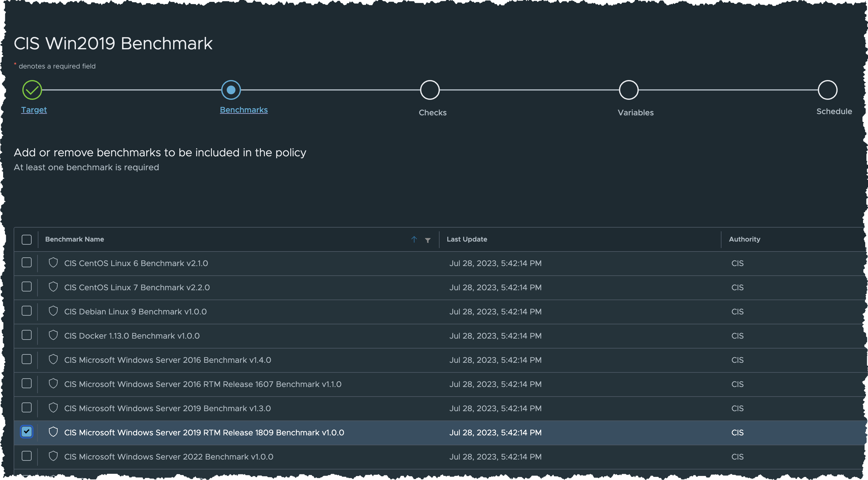Click shield icon for CentOS Linux 7 Benchmark
This screenshot has height=480, width=868.
coord(53,287)
